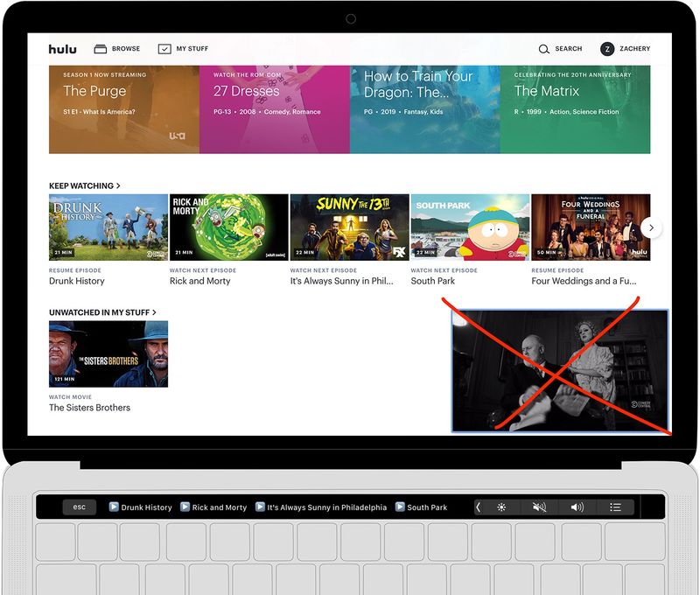Viewport: 700px width, 595px height.
Task: Click Drunk History title link
Action: click(x=77, y=281)
